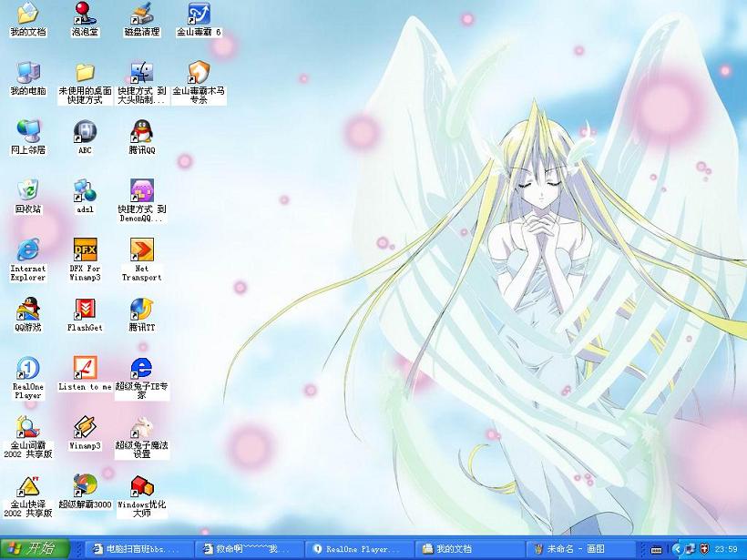Open the 开始 Start menu

coord(35,548)
